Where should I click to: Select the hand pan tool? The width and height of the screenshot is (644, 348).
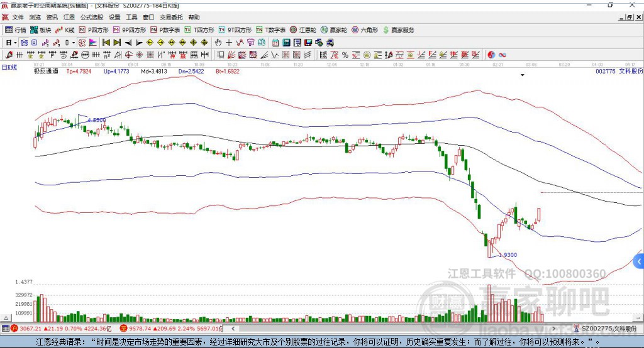(x=218, y=43)
